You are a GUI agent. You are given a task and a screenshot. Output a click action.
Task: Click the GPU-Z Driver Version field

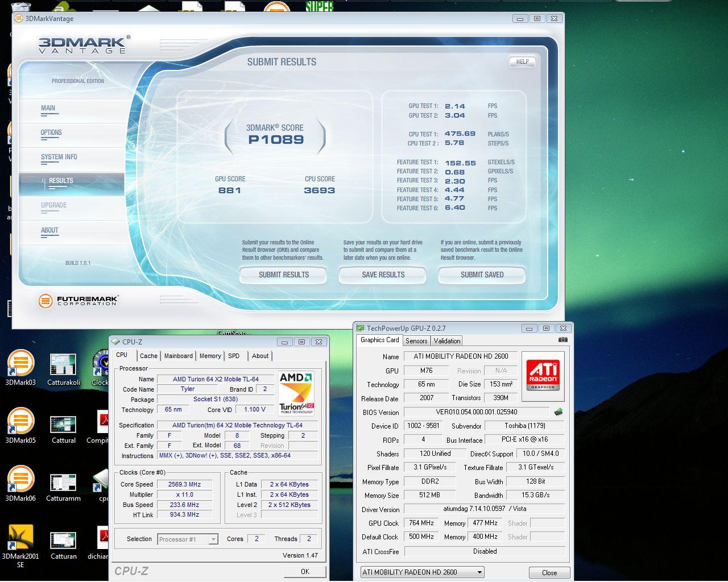point(484,509)
